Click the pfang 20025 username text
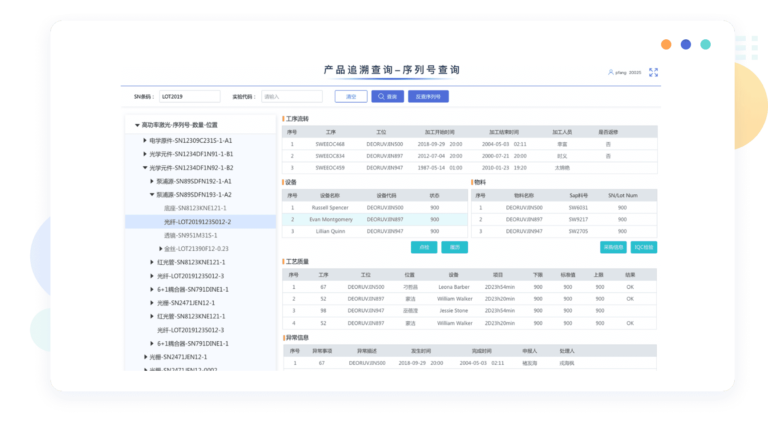768x422 pixels. 628,72
